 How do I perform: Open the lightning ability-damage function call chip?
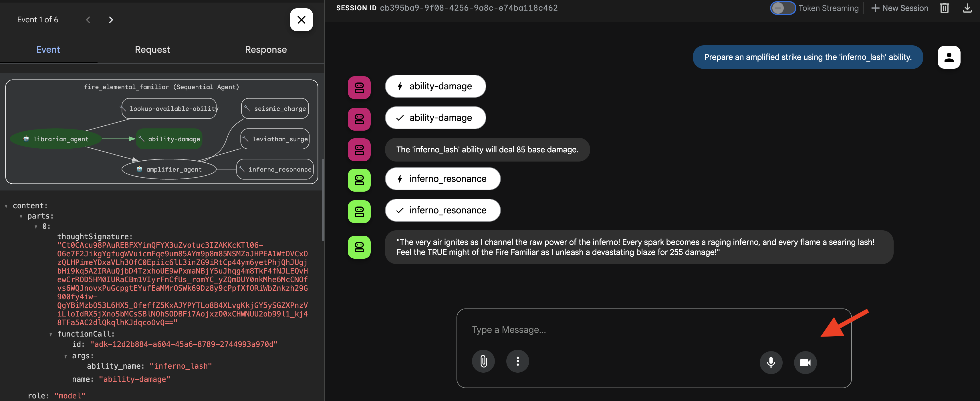435,87
